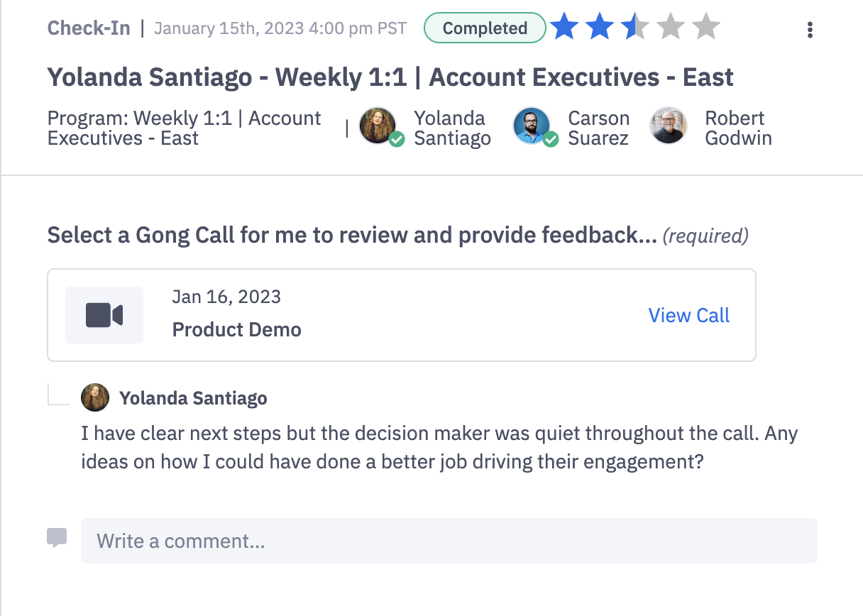
Task: Click Robert Godwin's avatar
Action: (x=668, y=126)
